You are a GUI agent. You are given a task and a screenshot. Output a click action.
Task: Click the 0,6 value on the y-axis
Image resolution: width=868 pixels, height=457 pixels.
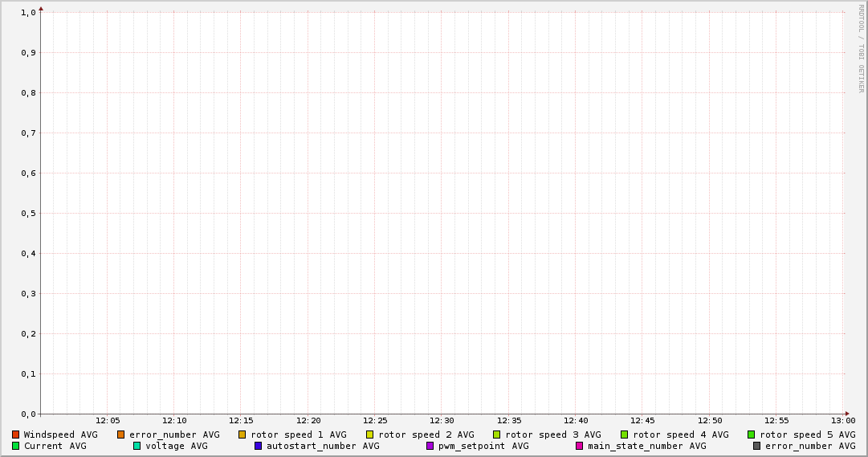click(28, 173)
